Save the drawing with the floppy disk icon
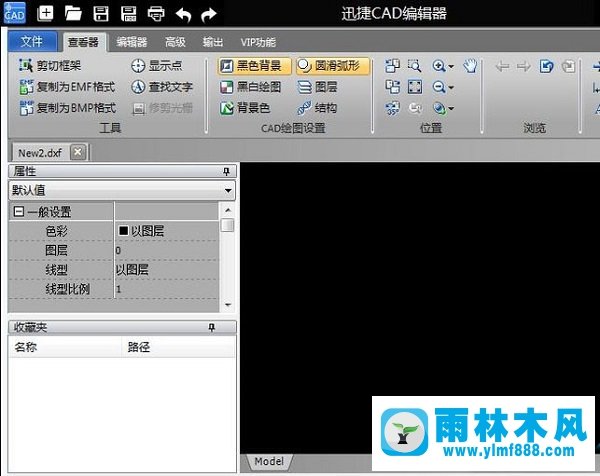Screen dimensions: 600x476 (x=101, y=14)
